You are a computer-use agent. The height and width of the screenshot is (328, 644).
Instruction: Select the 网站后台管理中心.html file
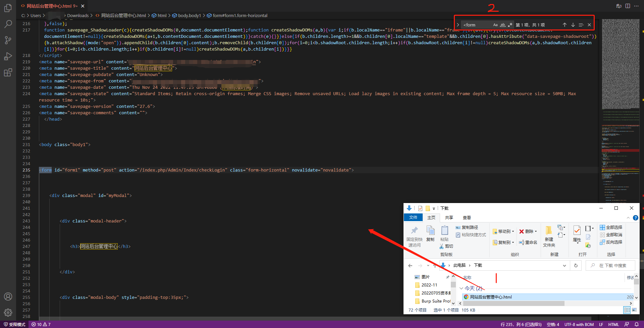[x=548, y=297]
